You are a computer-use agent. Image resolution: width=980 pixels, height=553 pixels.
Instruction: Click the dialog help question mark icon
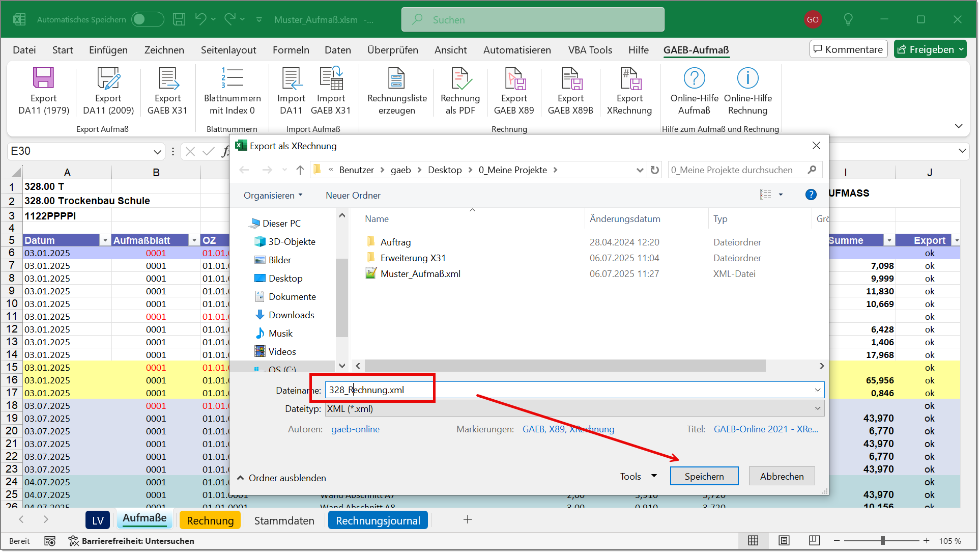pyautogui.click(x=811, y=195)
